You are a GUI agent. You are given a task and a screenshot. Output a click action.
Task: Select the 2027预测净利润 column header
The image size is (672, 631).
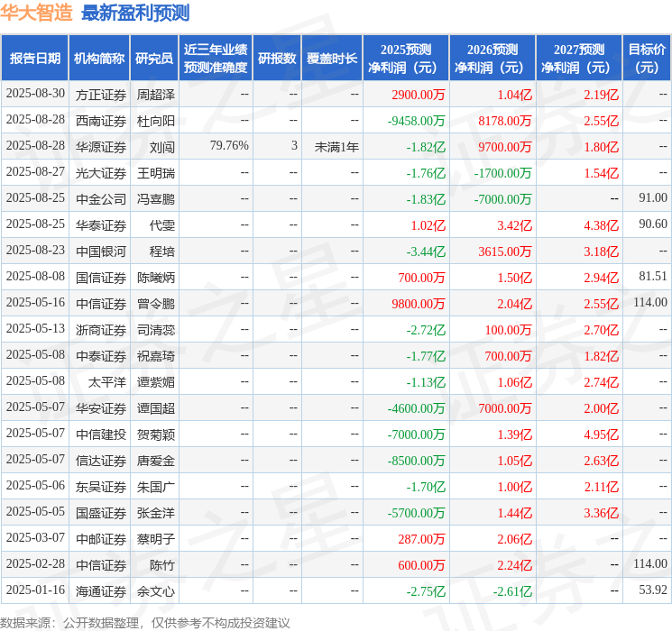pyautogui.click(x=579, y=59)
